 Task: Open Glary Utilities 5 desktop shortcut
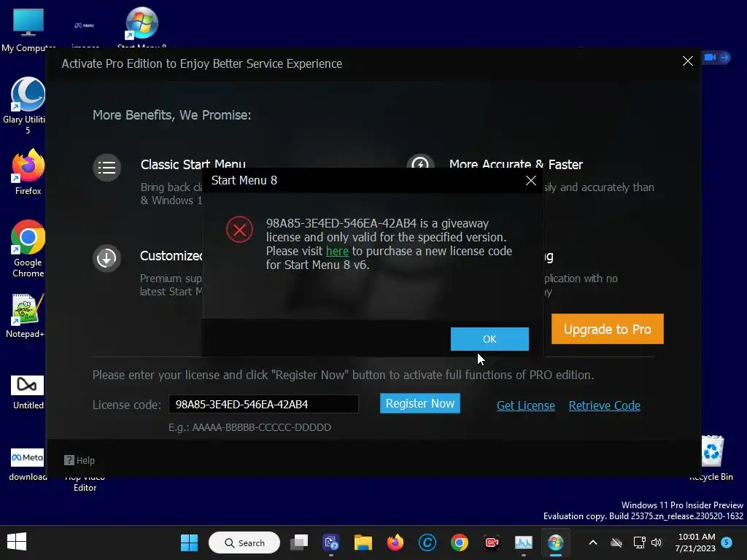(28, 105)
